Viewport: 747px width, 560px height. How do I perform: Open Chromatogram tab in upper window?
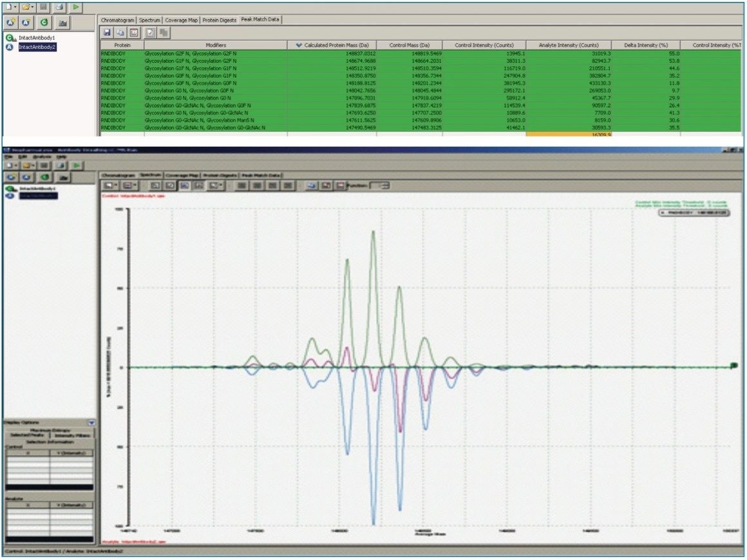[117, 21]
